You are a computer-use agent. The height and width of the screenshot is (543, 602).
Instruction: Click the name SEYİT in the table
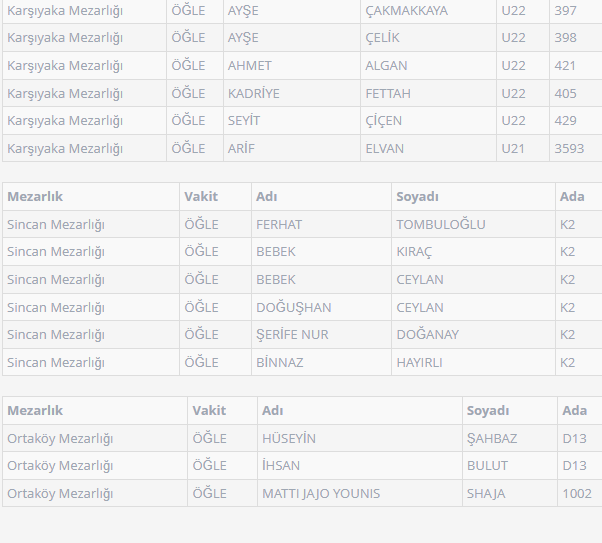244,120
